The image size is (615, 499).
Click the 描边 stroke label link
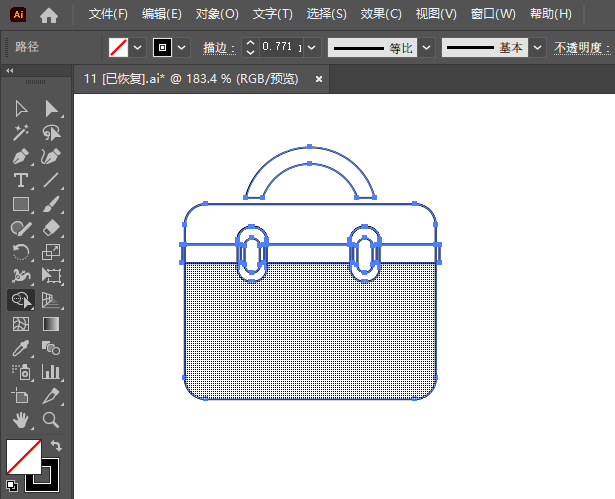click(x=215, y=47)
